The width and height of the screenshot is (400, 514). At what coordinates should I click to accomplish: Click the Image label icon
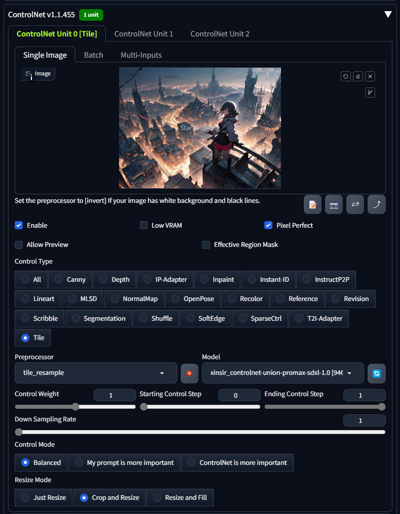[38, 74]
